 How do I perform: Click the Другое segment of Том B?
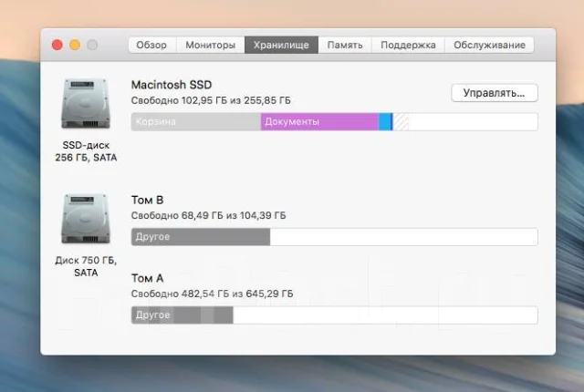[201, 237]
